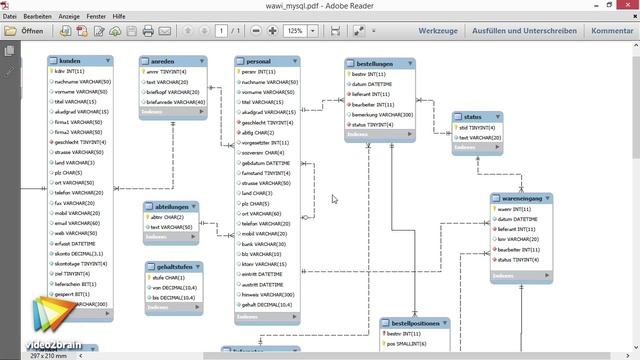
Task: Click the status table title
Action: [x=473, y=117]
